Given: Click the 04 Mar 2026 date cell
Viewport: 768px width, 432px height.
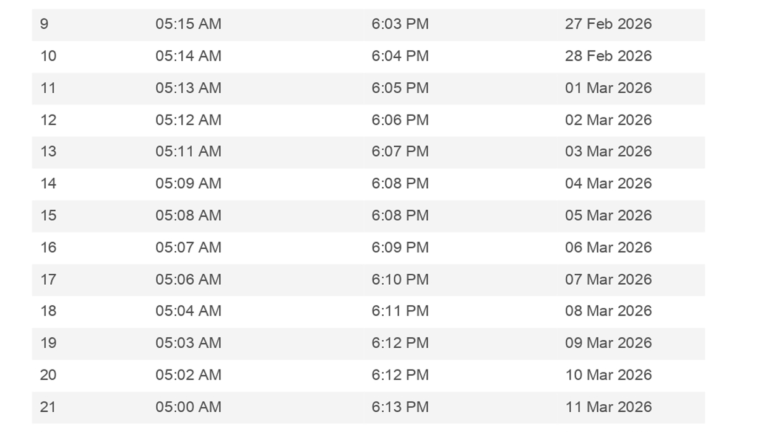Looking at the screenshot, I should click(x=608, y=184).
